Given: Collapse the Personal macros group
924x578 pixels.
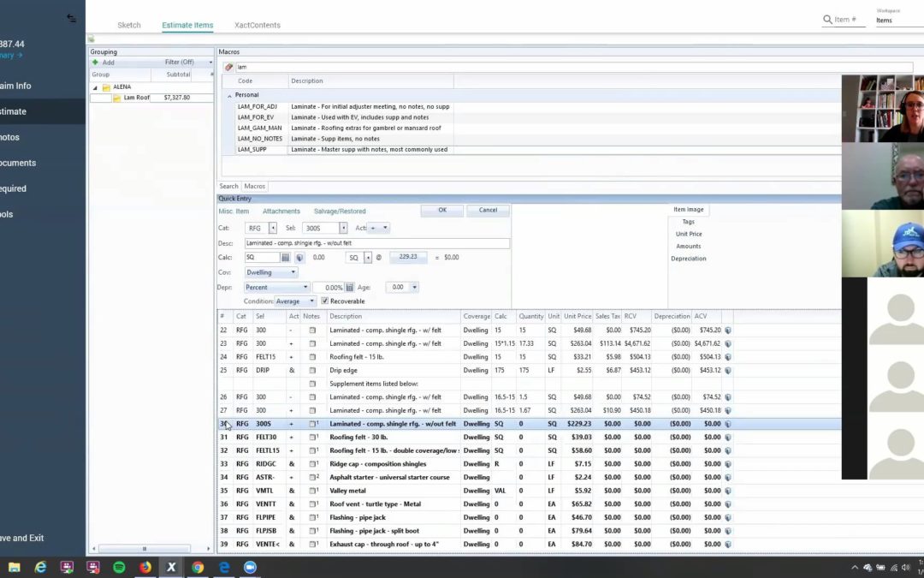Looking at the screenshot, I should tap(229, 95).
